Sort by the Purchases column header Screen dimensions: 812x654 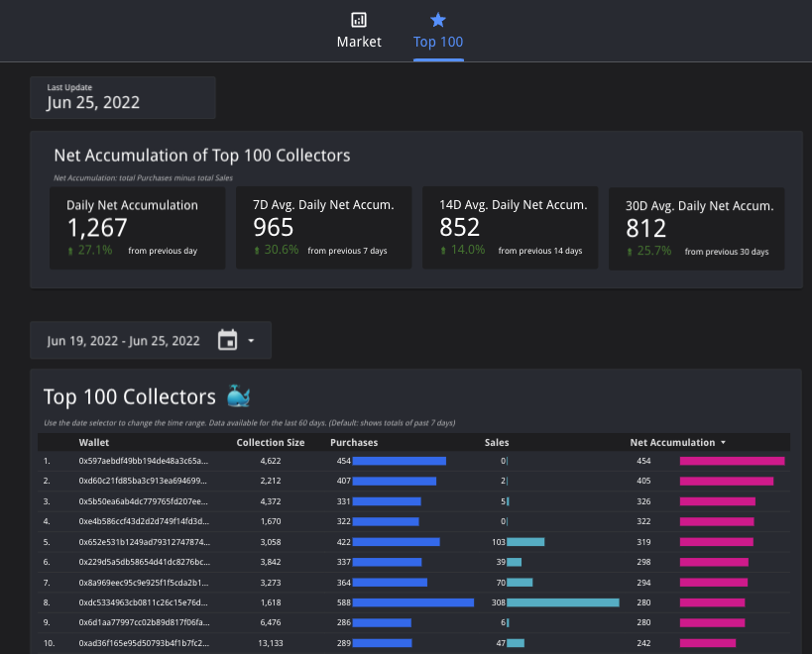pyautogui.click(x=354, y=442)
